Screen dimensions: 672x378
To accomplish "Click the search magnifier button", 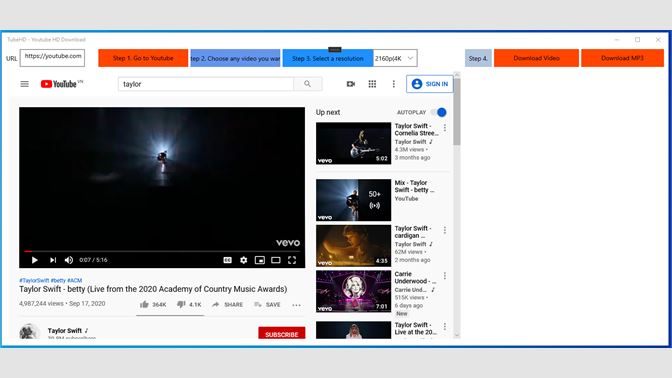I will [x=307, y=84].
